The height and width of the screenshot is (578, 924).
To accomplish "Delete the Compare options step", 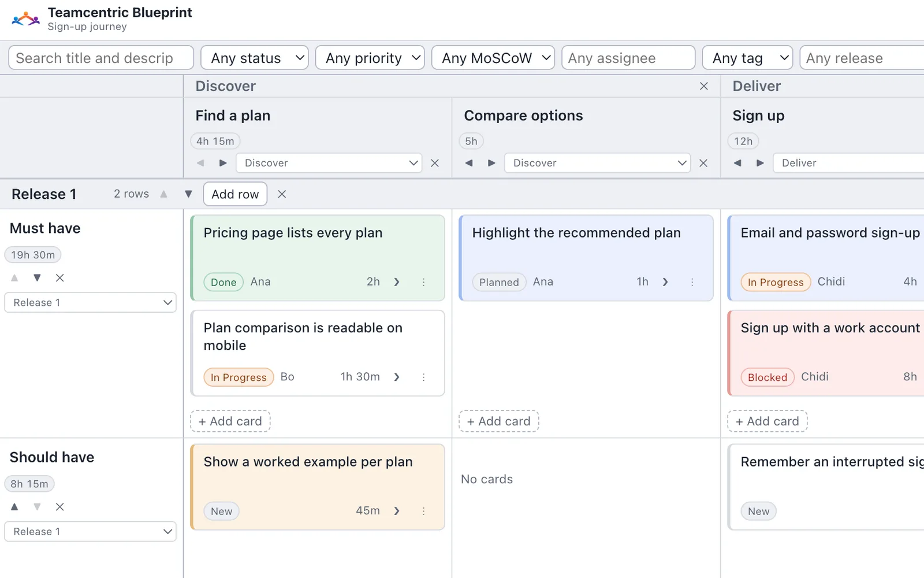I will coord(703,163).
